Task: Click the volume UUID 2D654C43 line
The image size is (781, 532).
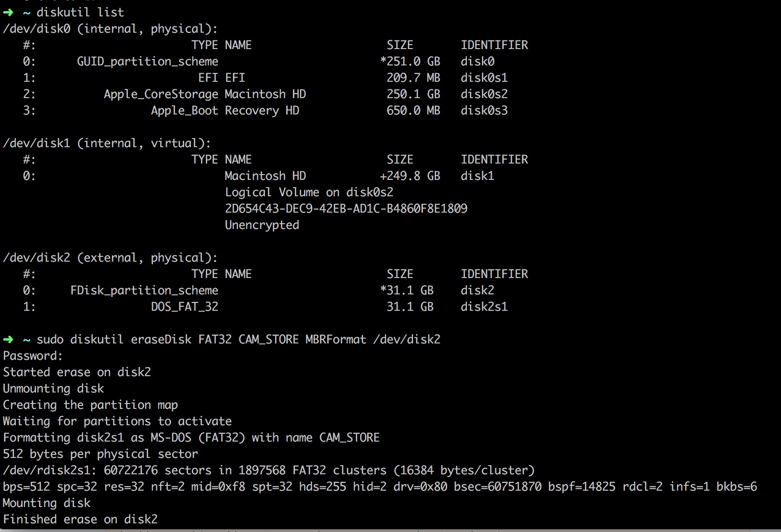Action: coord(346,209)
